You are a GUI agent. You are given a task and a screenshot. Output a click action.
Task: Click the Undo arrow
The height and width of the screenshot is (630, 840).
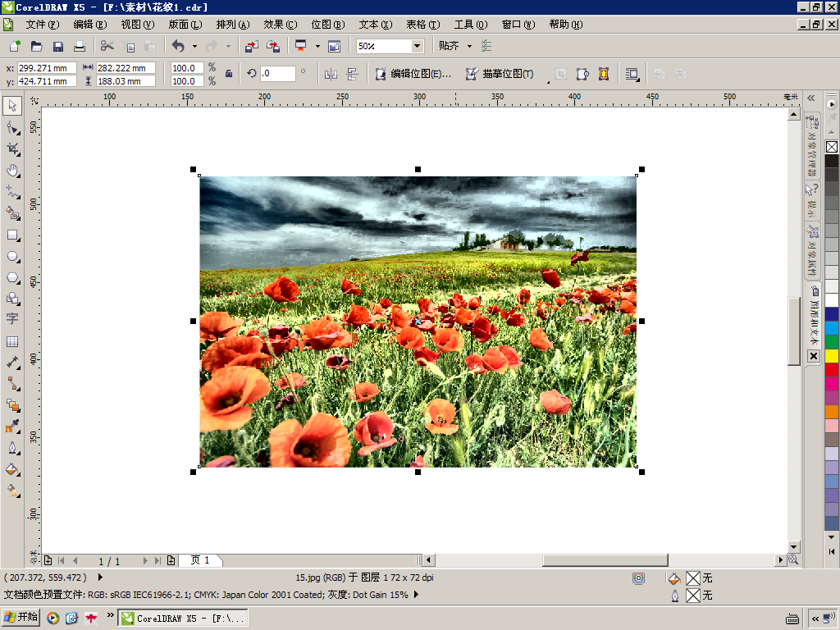(178, 46)
